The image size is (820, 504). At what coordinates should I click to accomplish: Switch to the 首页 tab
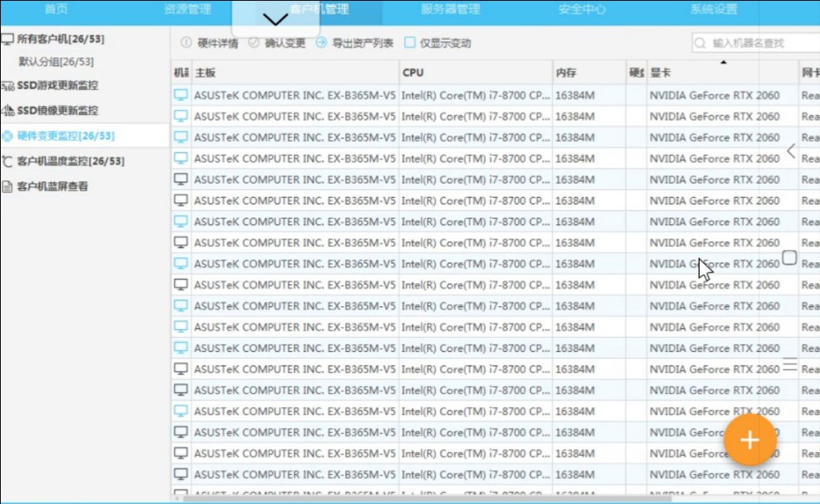click(56, 9)
